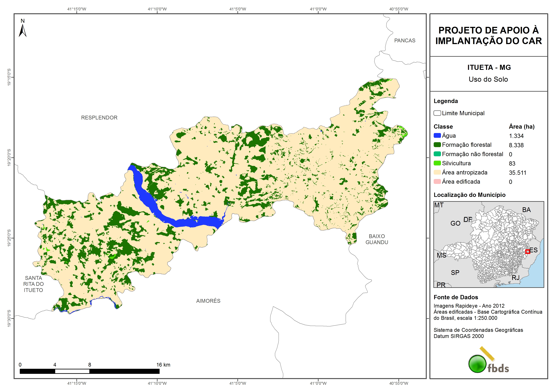This screenshot has height=392, width=555.
Task: Click the RESPLENDOR municipality label
Action: point(99,118)
